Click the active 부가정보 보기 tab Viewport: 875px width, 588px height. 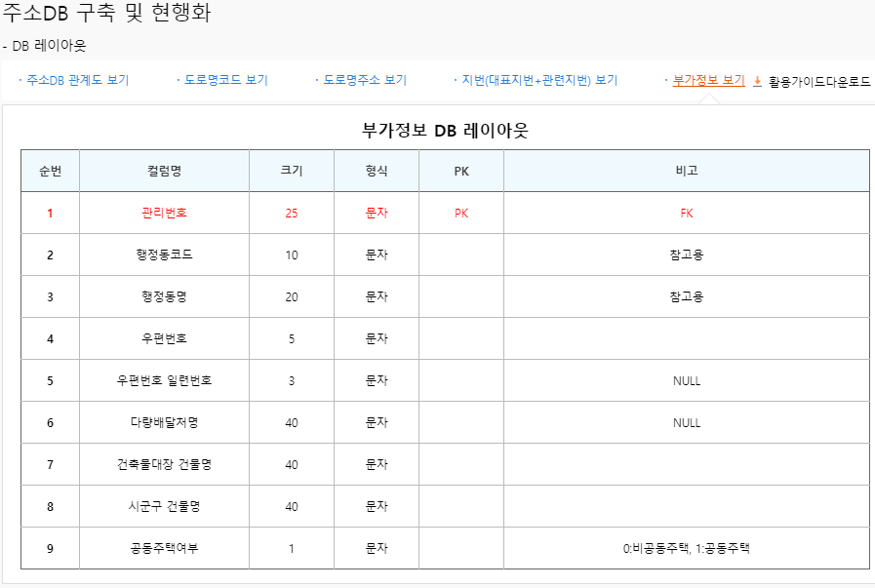(708, 80)
